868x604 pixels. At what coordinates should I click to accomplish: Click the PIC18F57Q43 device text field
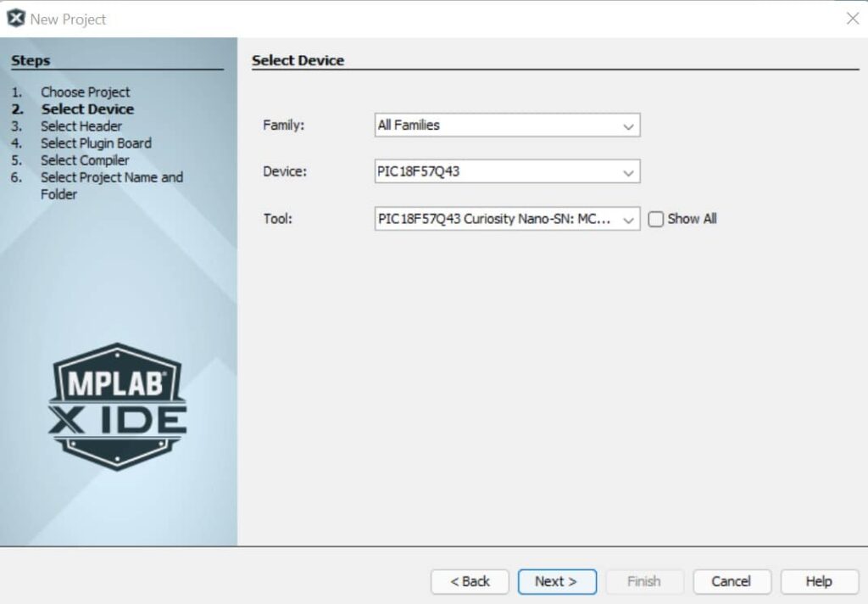click(x=496, y=172)
